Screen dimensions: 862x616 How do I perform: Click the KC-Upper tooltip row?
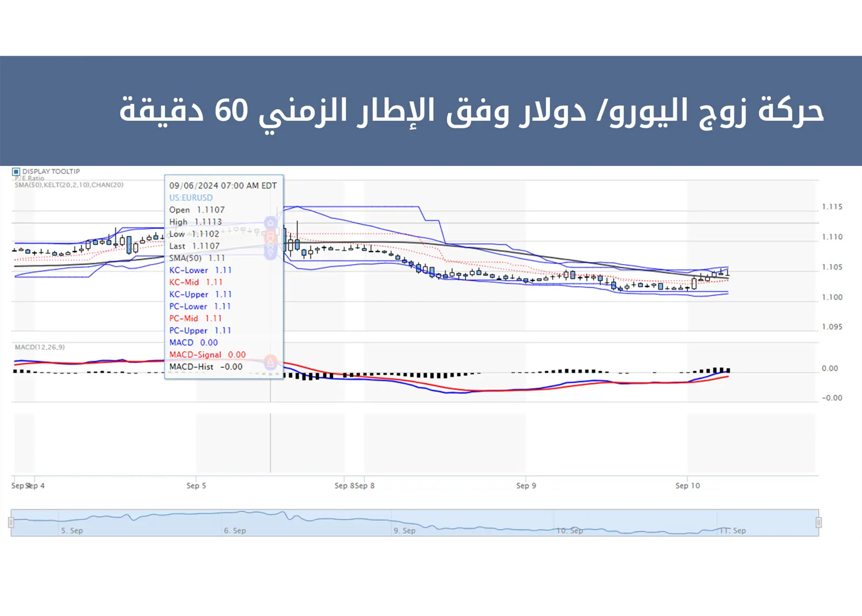click(200, 294)
